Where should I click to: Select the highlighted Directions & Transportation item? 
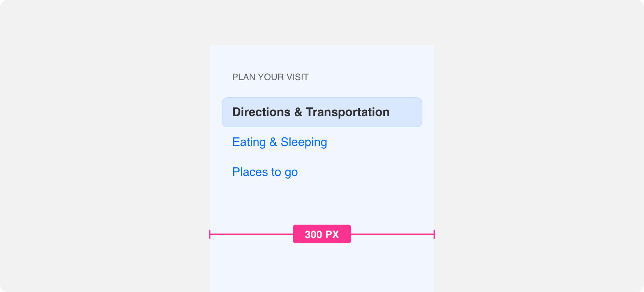(x=322, y=112)
